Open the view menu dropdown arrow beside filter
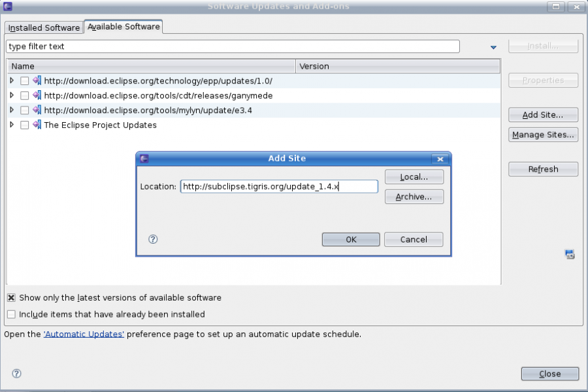588x392 pixels. point(493,48)
